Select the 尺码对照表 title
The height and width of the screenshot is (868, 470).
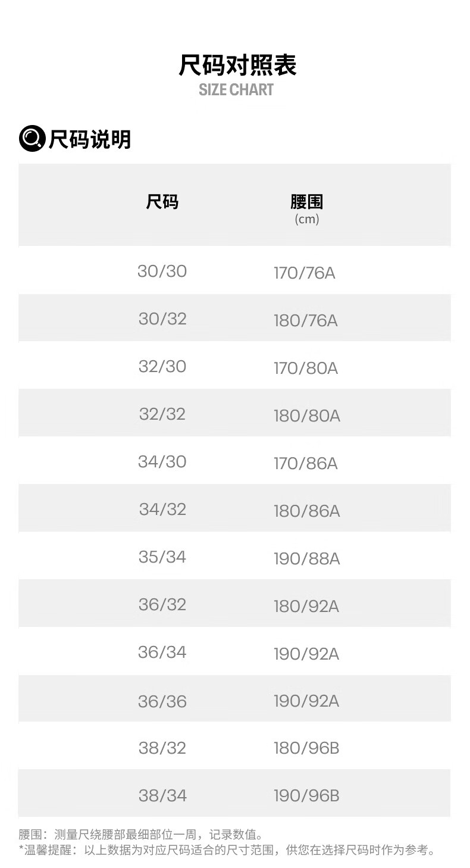[x=238, y=65]
